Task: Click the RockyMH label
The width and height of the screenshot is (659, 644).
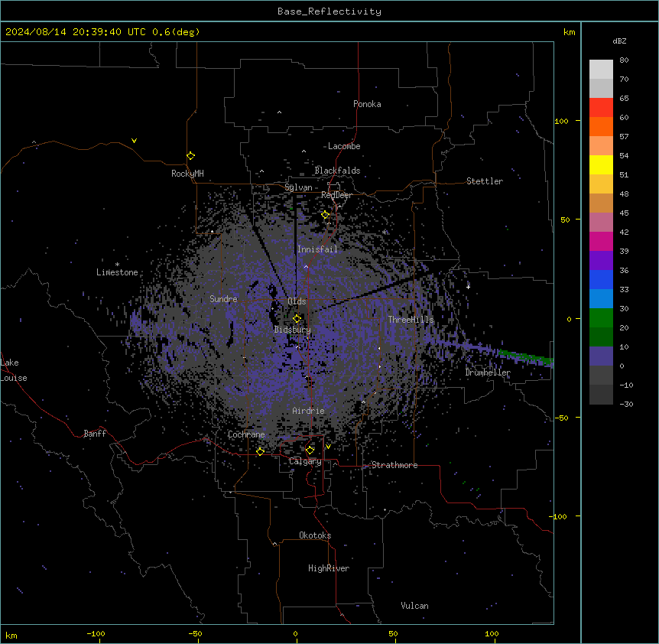Action: [187, 174]
